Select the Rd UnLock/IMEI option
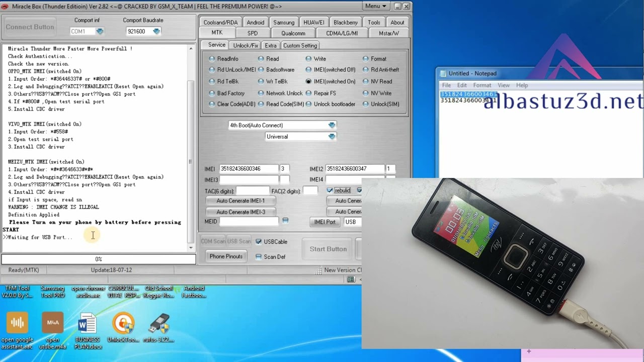The width and height of the screenshot is (644, 362). point(212,70)
